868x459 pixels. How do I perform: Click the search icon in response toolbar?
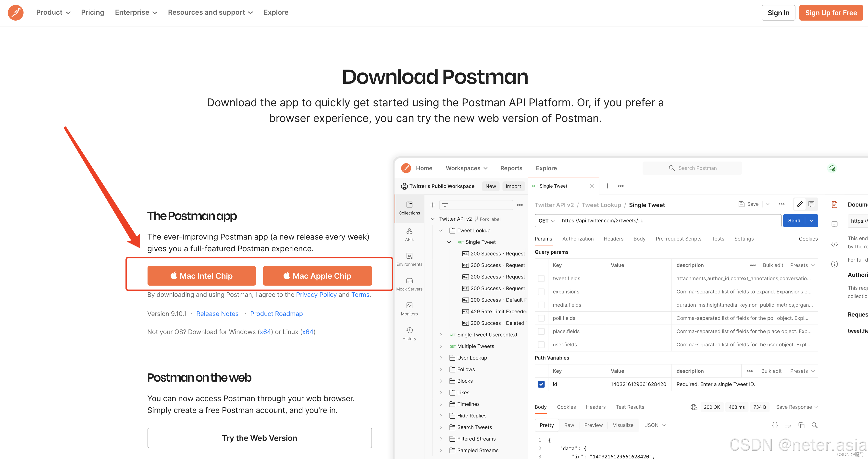(814, 425)
